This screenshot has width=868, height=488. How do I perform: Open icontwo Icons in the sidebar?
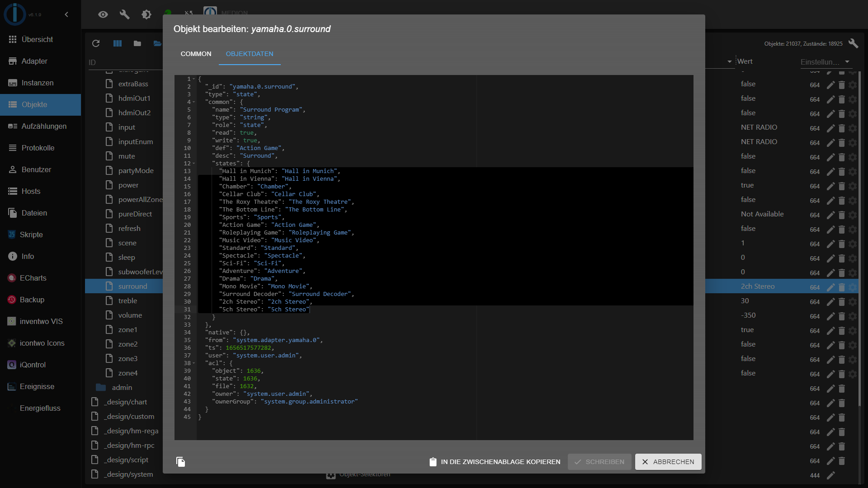(x=41, y=343)
